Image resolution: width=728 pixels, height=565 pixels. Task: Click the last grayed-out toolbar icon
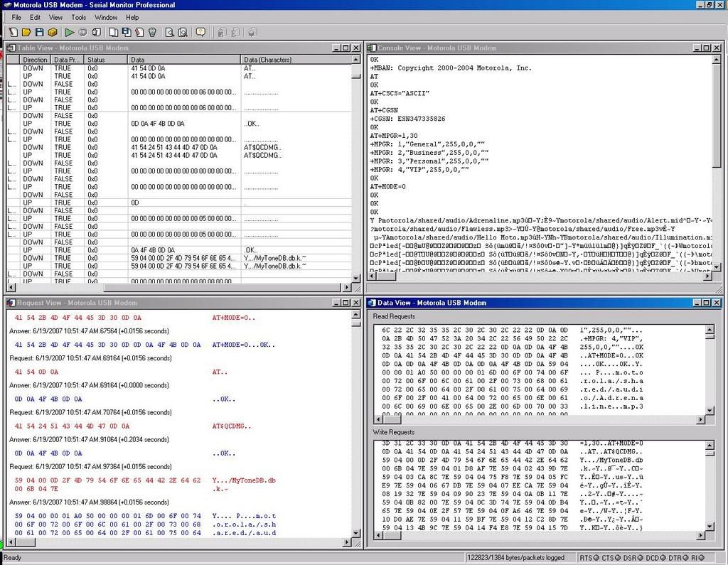point(252,32)
